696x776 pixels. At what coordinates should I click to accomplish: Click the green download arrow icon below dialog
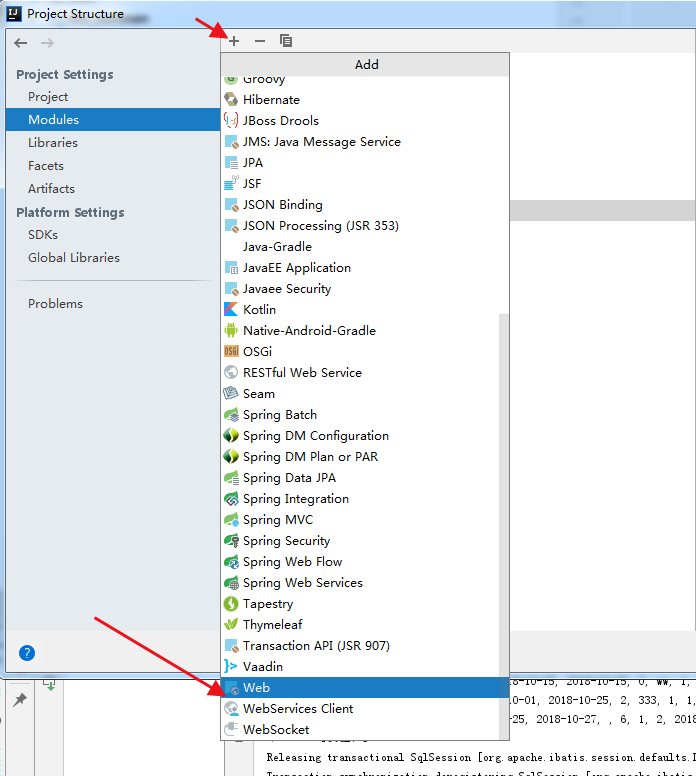click(50, 685)
